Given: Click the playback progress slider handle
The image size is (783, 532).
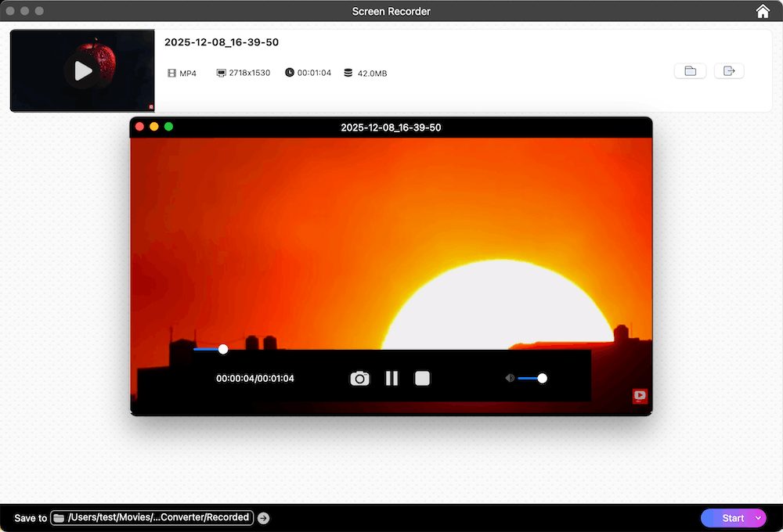Looking at the screenshot, I should (223, 349).
